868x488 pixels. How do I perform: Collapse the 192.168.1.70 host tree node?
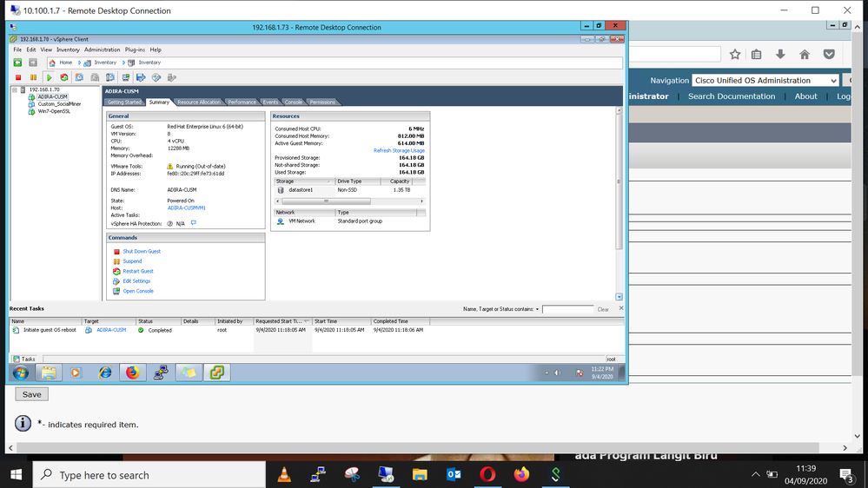15,89
